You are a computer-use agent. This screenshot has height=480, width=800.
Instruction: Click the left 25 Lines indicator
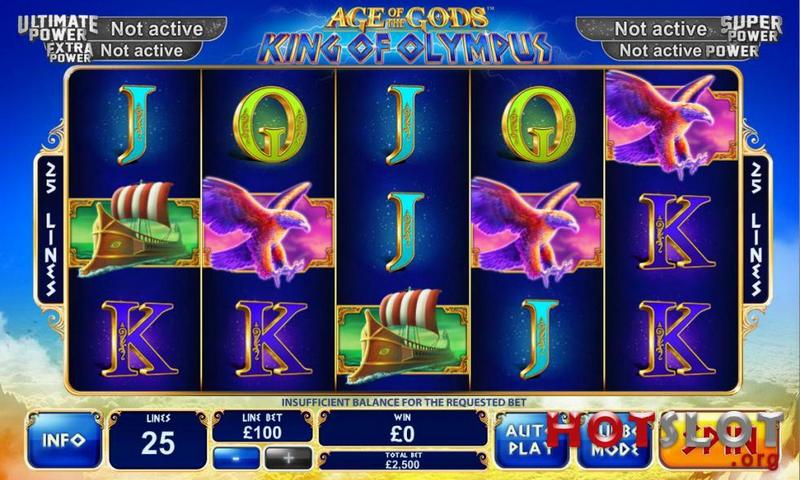click(x=50, y=230)
